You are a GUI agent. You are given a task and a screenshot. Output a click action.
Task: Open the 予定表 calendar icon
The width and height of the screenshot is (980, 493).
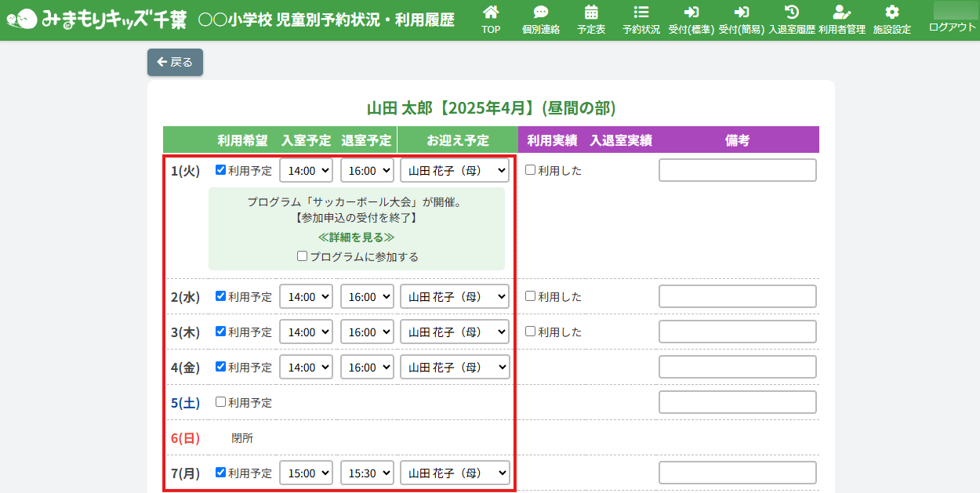[x=591, y=13]
